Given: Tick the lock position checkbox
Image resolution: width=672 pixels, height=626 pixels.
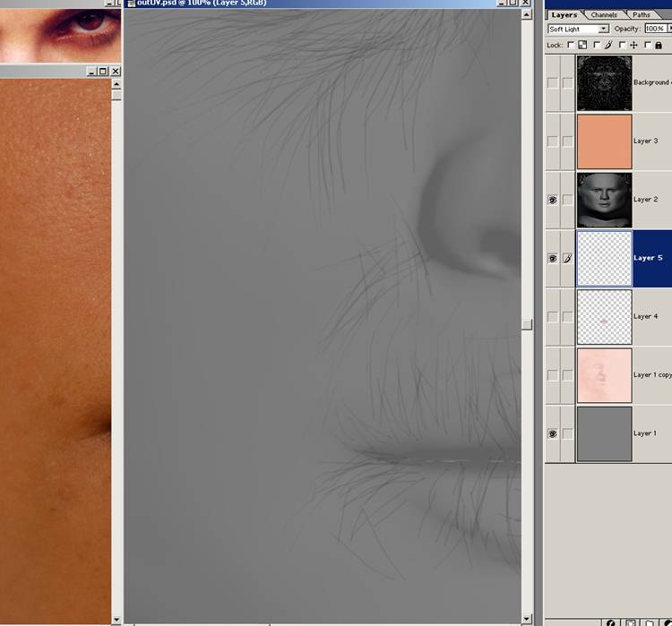Looking at the screenshot, I should click(623, 45).
